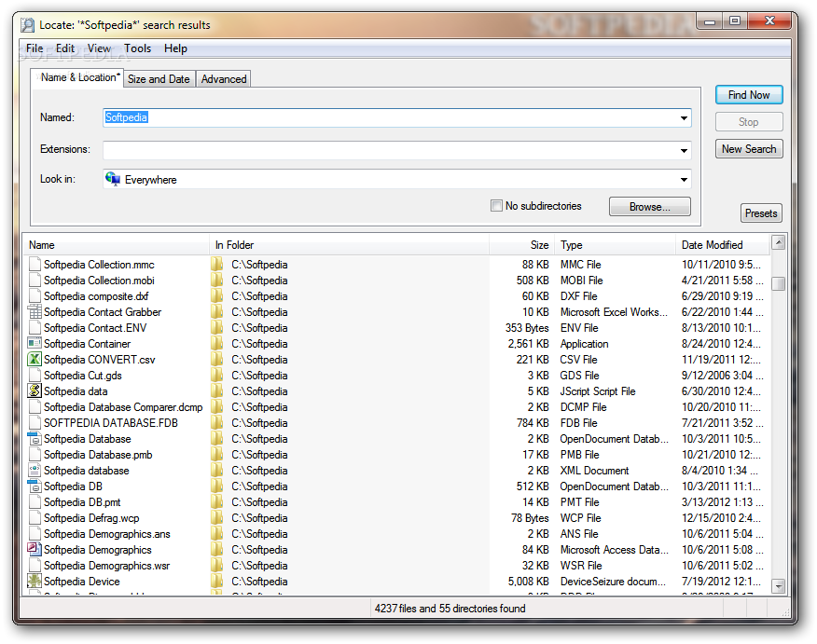Image resolution: width=817 pixels, height=644 pixels.
Task: Sort results by the Name column header
Action: (117, 245)
